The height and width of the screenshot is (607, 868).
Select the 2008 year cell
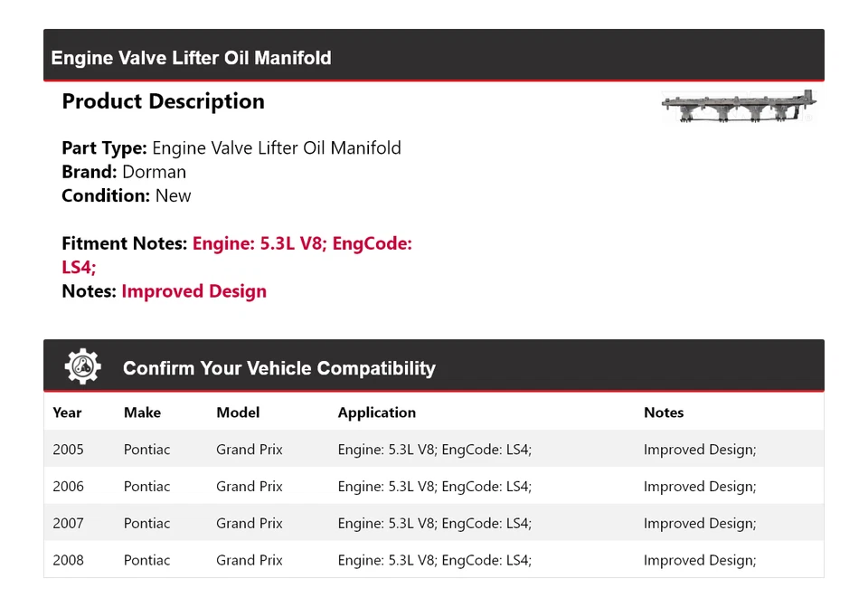tap(68, 561)
